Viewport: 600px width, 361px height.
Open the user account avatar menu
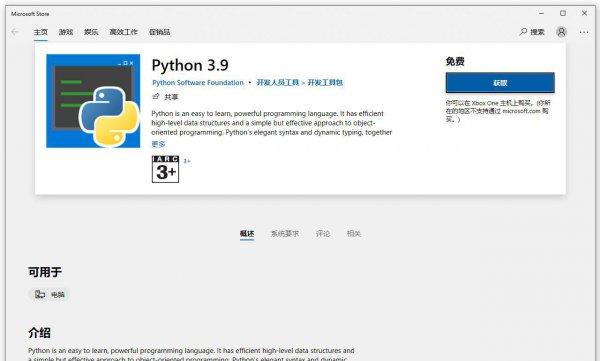pos(561,32)
